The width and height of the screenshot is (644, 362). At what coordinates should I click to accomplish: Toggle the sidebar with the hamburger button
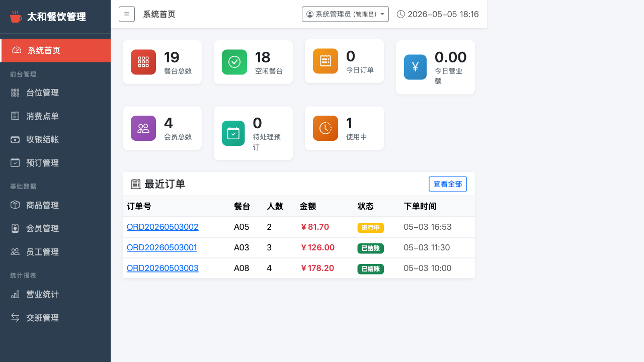coord(127,14)
